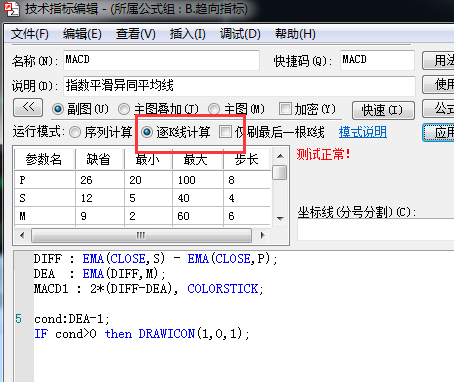Screen dimensions: 454x382
Task: Click the parameter table scroll down arrow
Action: click(x=280, y=219)
